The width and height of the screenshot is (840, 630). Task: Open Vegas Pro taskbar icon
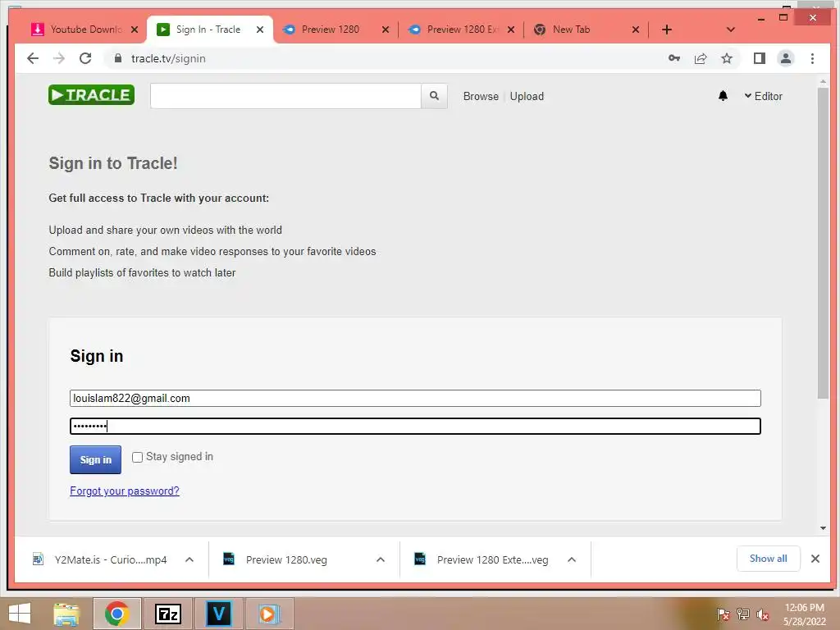pyautogui.click(x=218, y=614)
